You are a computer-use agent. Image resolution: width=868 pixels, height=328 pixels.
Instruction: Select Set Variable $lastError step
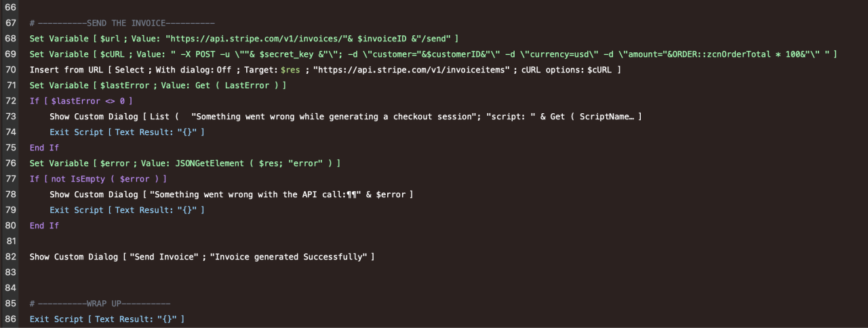tap(157, 85)
